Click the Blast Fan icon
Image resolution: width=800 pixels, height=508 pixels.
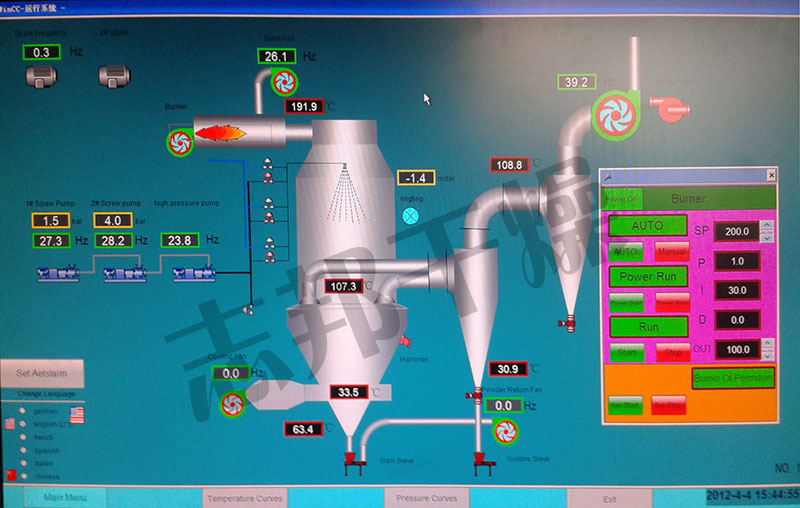[284, 81]
